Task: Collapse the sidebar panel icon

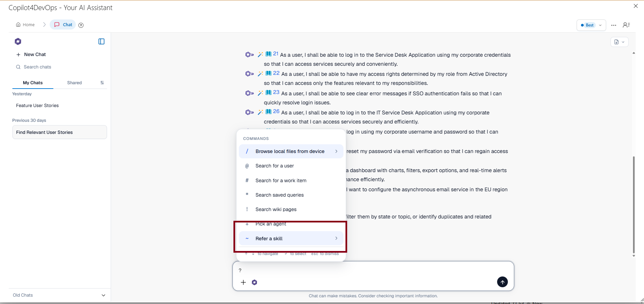Action: pos(101,41)
